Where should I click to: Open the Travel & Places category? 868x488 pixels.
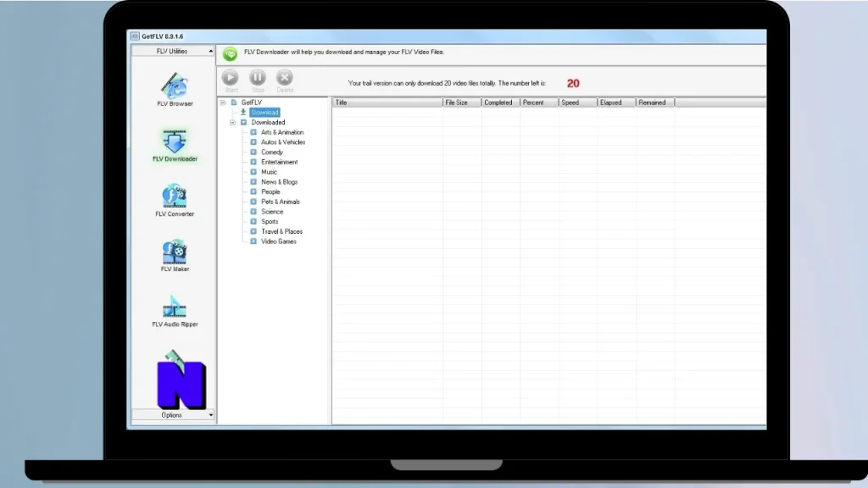point(281,232)
